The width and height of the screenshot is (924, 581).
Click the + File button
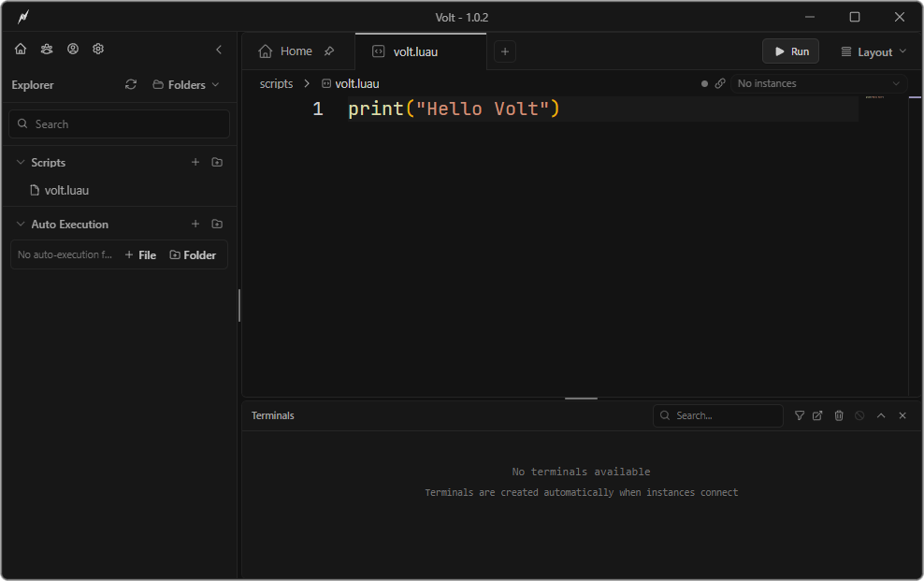click(140, 255)
